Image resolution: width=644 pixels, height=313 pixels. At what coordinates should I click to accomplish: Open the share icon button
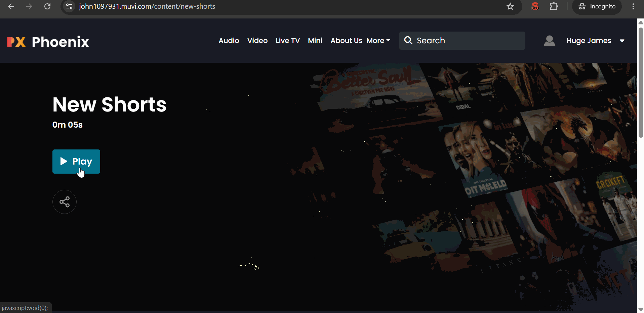(x=65, y=202)
